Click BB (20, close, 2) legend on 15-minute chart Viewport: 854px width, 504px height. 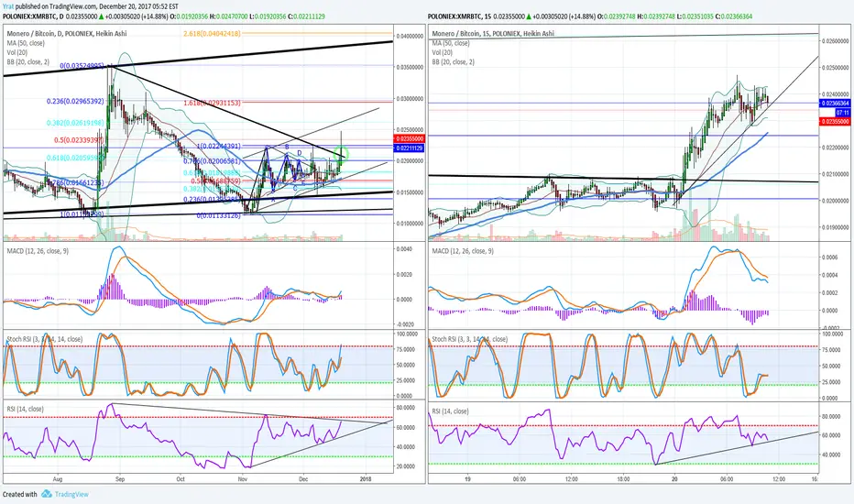454,61
